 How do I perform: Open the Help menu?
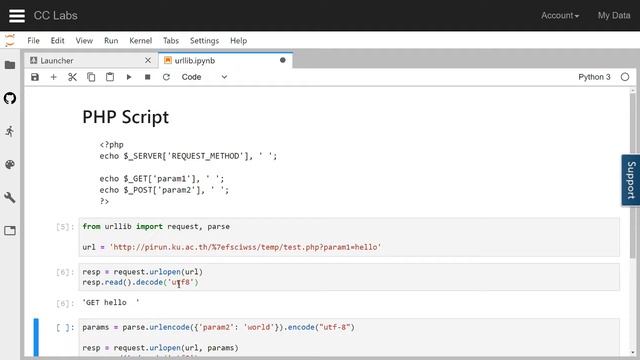coord(238,40)
